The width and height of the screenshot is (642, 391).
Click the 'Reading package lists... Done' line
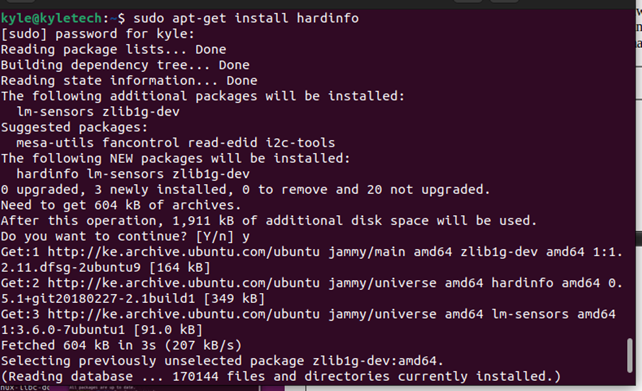pos(113,49)
